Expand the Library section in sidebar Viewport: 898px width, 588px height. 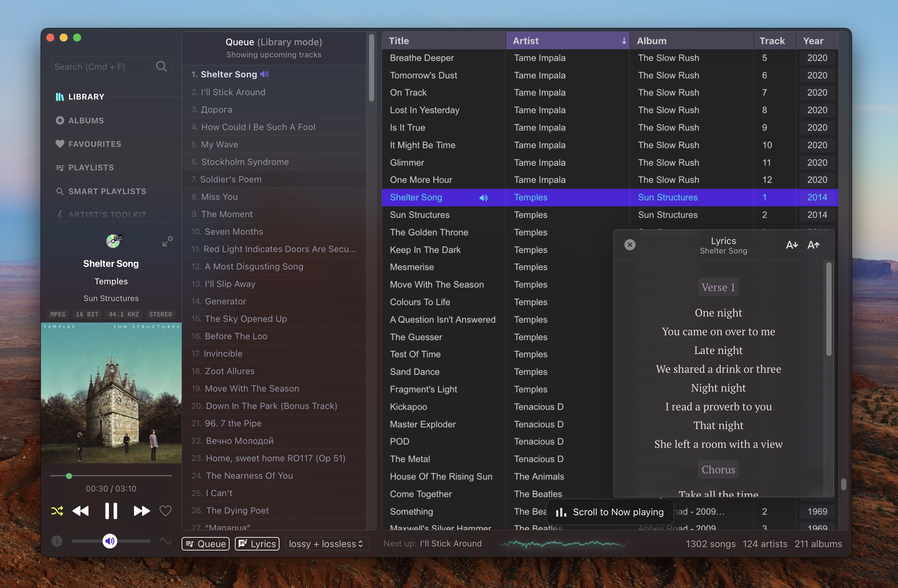coord(86,96)
